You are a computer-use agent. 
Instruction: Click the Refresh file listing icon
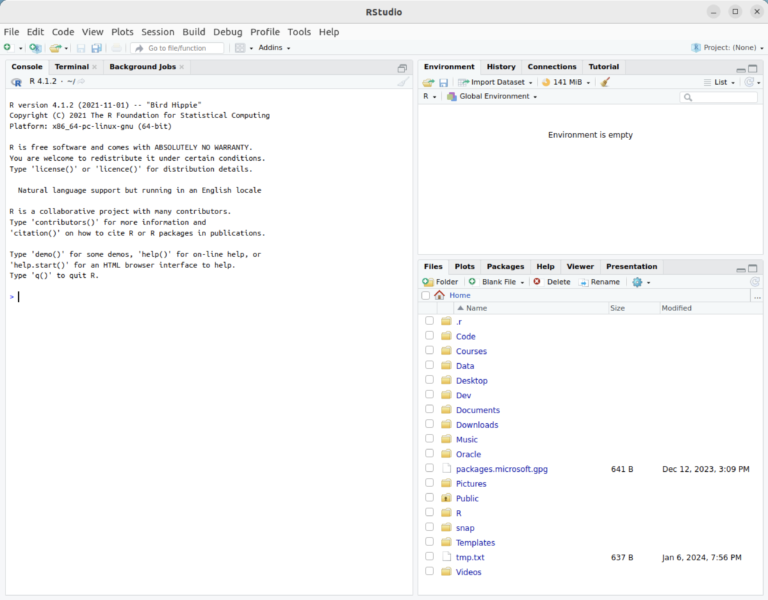click(x=755, y=282)
